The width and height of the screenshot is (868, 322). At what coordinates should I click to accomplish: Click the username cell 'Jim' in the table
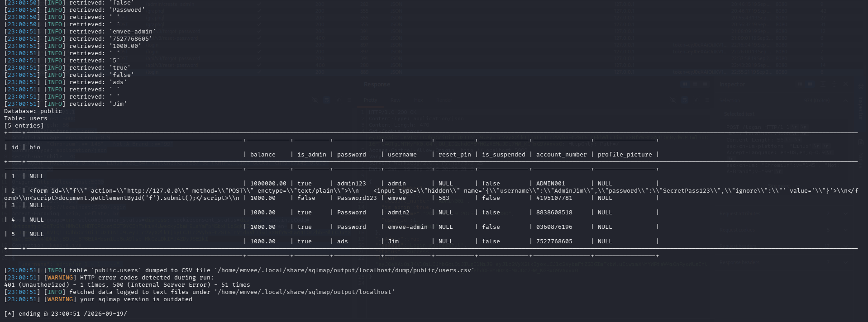[393, 241]
